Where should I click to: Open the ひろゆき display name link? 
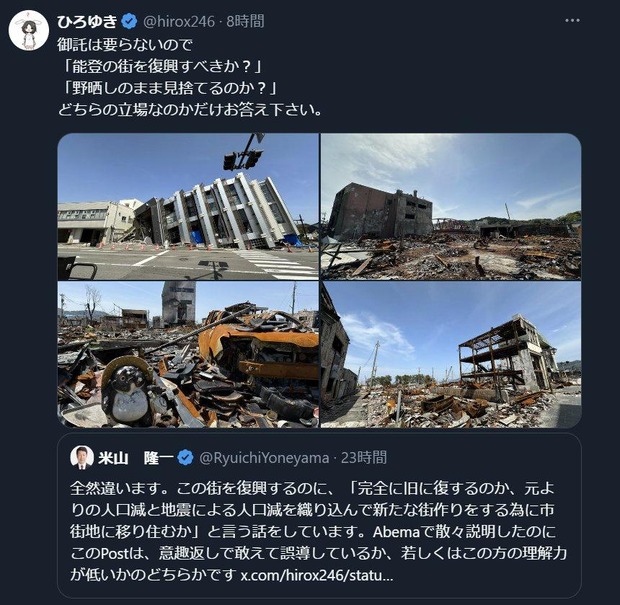pos(87,21)
